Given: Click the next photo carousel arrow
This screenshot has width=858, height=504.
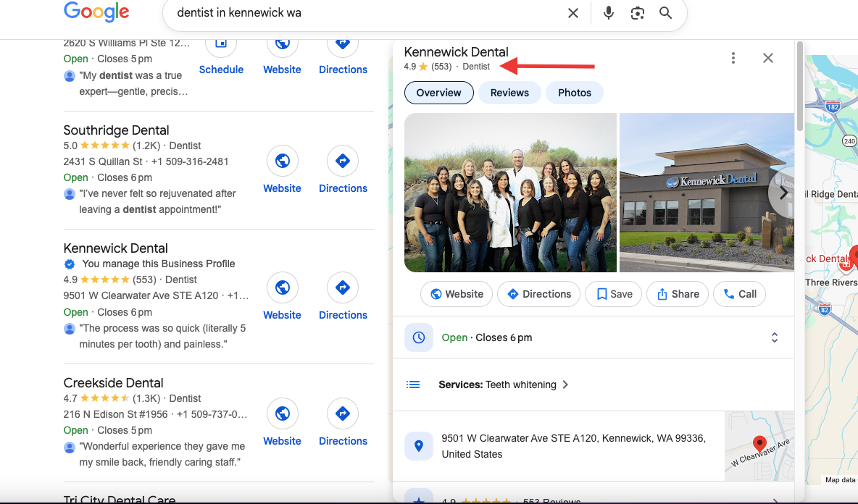Looking at the screenshot, I should pyautogui.click(x=783, y=192).
